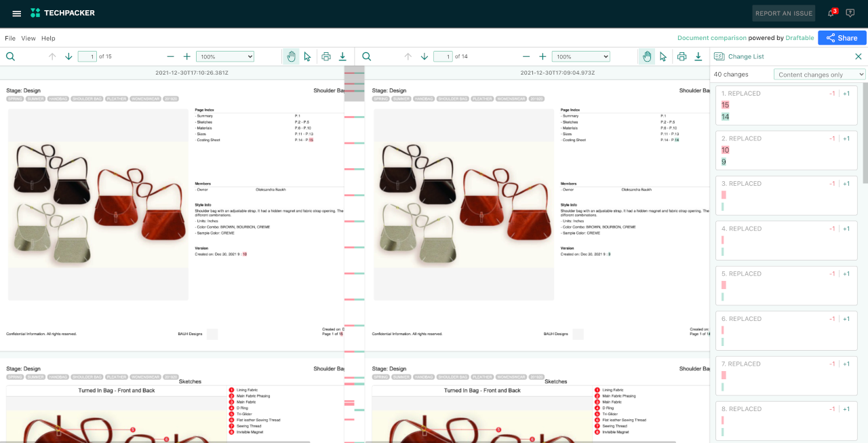Click the Share button

point(842,38)
